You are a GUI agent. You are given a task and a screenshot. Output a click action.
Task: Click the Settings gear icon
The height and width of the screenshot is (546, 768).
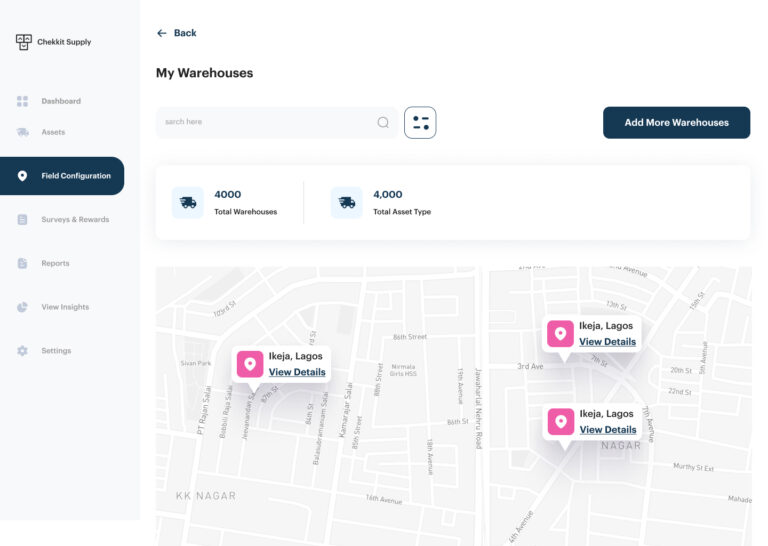click(22, 351)
